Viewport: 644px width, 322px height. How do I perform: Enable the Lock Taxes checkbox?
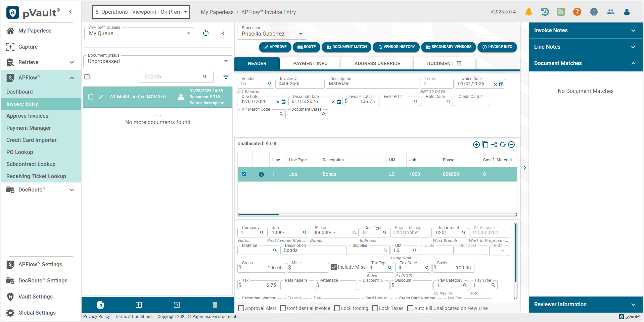(375, 308)
